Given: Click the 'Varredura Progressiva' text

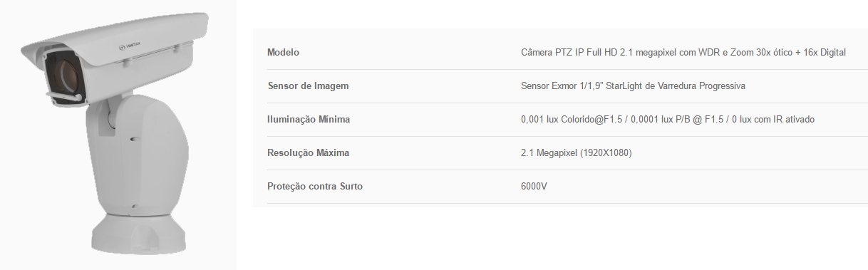Looking at the screenshot, I should [x=701, y=86].
